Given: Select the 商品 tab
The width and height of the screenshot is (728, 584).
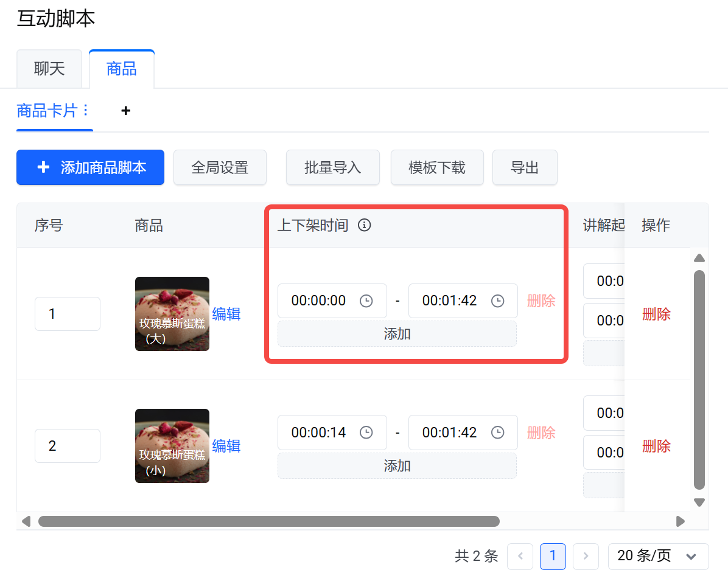Looking at the screenshot, I should tap(122, 69).
